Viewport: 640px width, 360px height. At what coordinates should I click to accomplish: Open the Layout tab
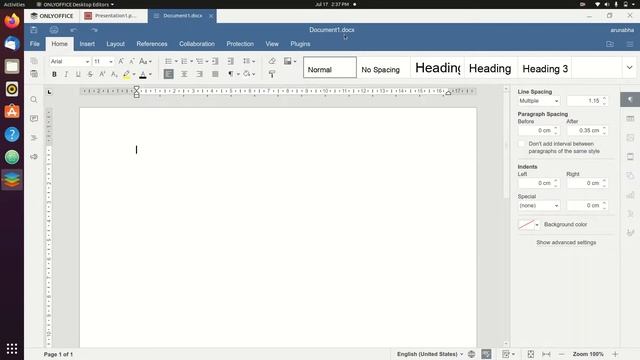(116, 44)
